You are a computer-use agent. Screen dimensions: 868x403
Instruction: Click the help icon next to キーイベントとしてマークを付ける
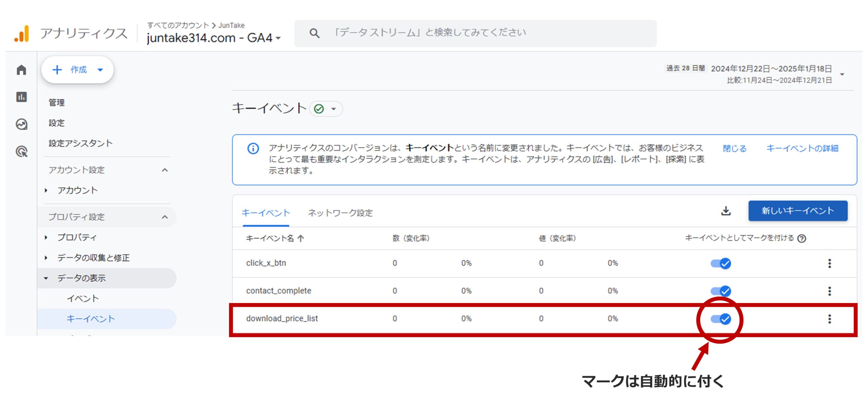802,238
